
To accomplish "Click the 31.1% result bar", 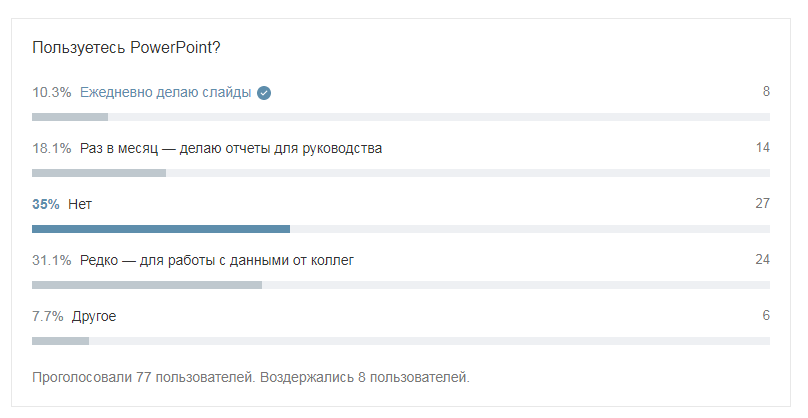I will [147, 285].
